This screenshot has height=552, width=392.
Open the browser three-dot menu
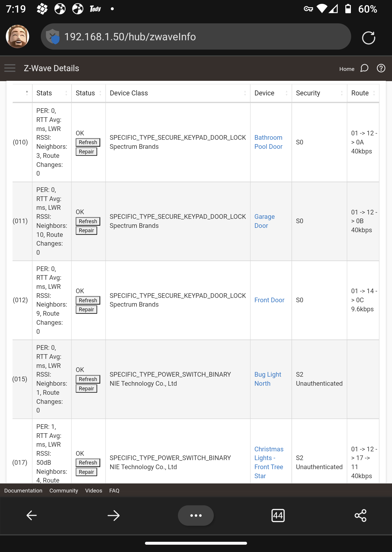[x=196, y=516]
